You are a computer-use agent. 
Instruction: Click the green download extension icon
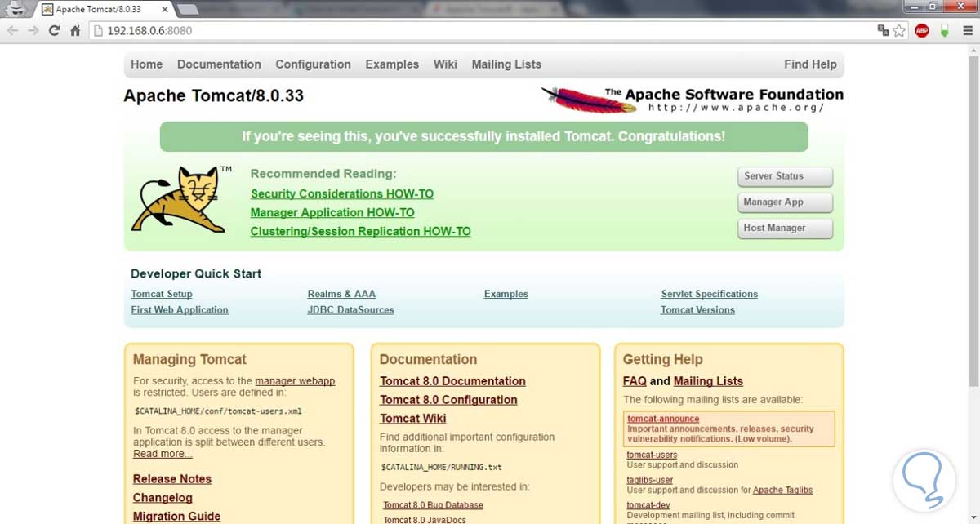(x=944, y=31)
